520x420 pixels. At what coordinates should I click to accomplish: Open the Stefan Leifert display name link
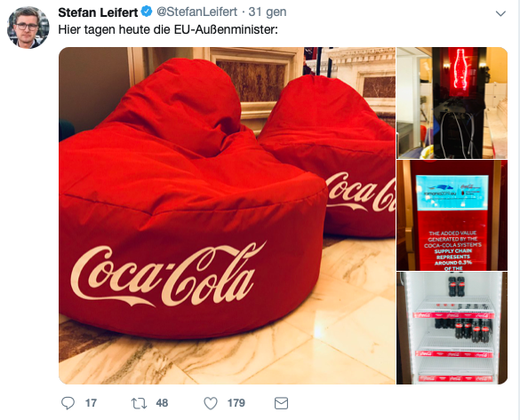(98, 12)
